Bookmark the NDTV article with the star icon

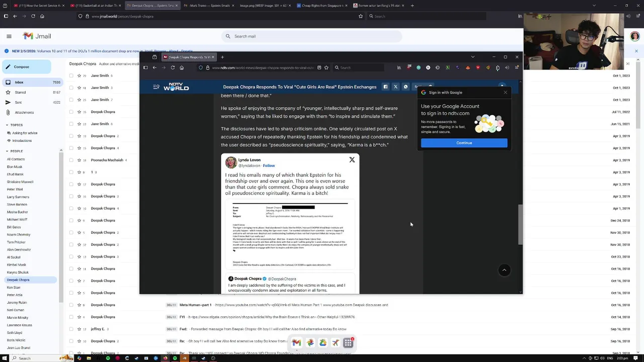tap(326, 67)
